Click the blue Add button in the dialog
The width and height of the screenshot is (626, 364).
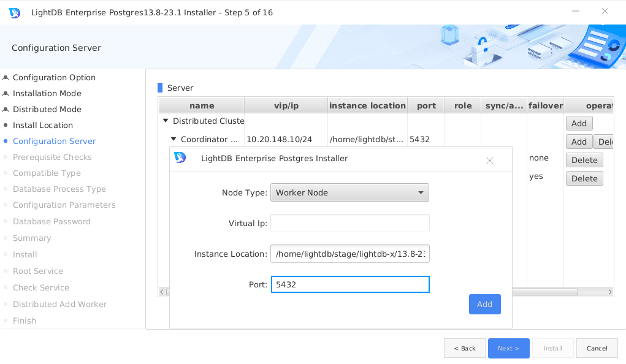point(484,304)
